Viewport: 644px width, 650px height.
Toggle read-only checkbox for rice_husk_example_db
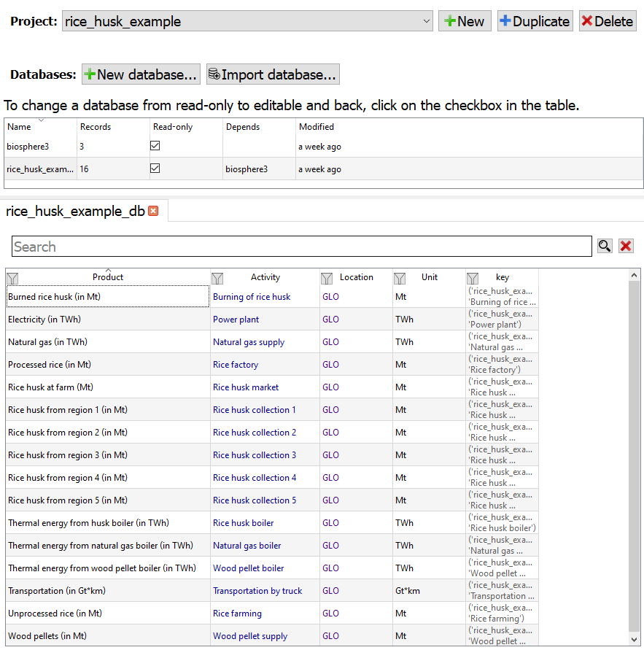(155, 169)
